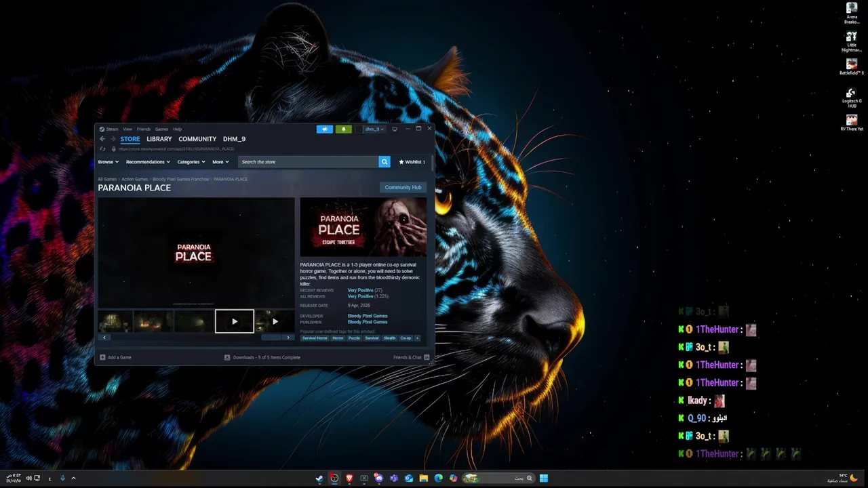
Task: Expand the Recommendations dropdown
Action: (x=148, y=162)
